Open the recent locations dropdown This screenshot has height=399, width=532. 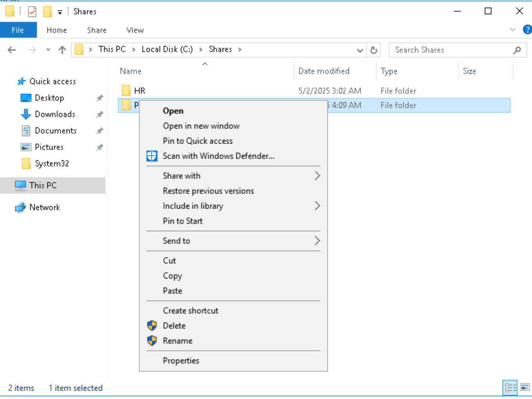pyautogui.click(x=48, y=50)
